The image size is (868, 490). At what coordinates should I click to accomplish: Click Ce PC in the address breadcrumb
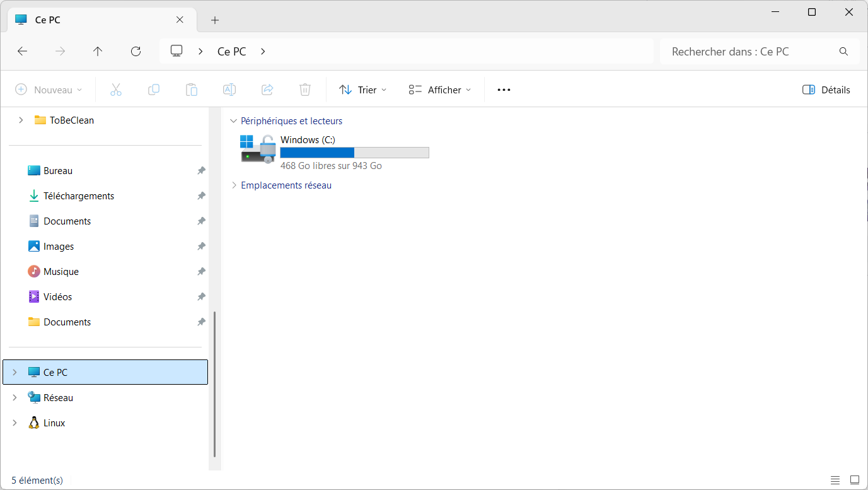(x=231, y=52)
